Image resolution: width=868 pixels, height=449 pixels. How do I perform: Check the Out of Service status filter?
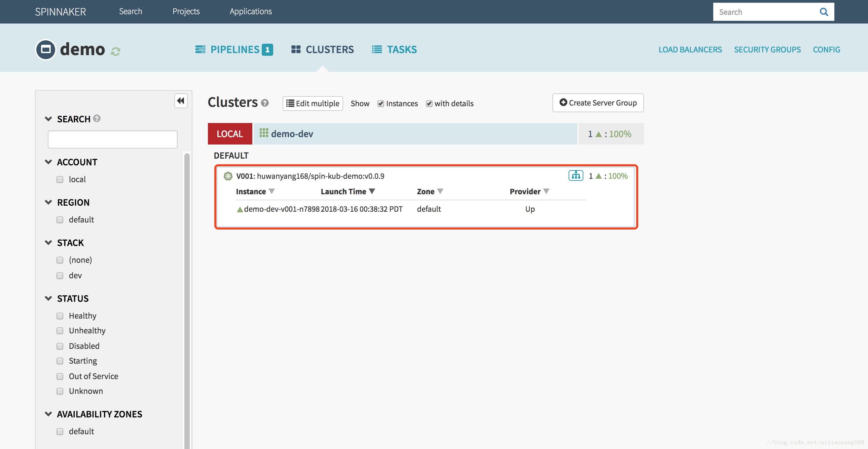(x=60, y=376)
